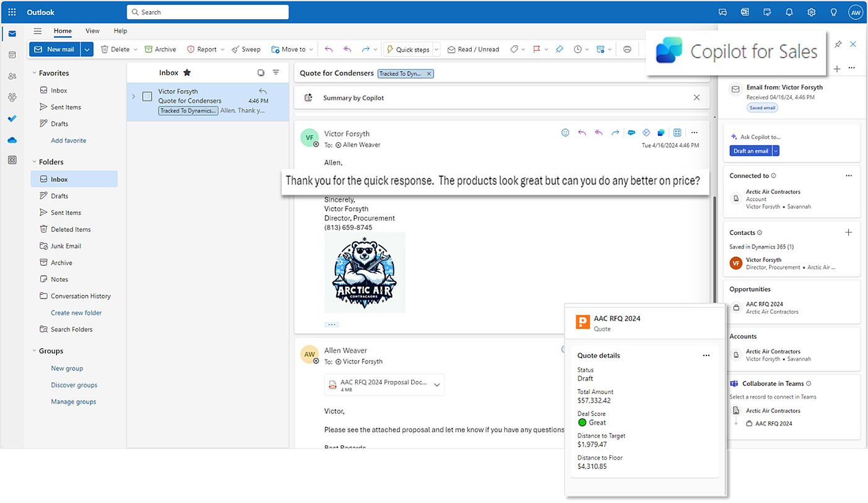868x503 pixels.
Task: Open Report dropdown arrow
Action: [x=222, y=50]
